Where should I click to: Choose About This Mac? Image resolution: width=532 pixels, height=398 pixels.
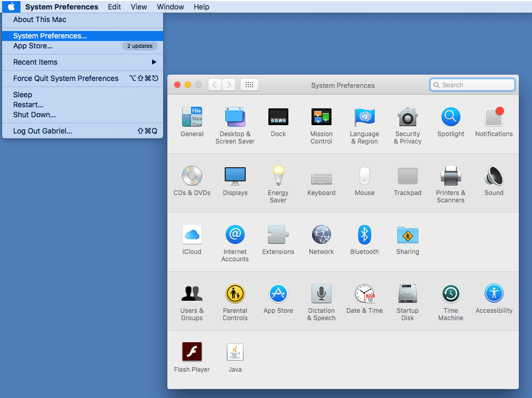pos(83,19)
